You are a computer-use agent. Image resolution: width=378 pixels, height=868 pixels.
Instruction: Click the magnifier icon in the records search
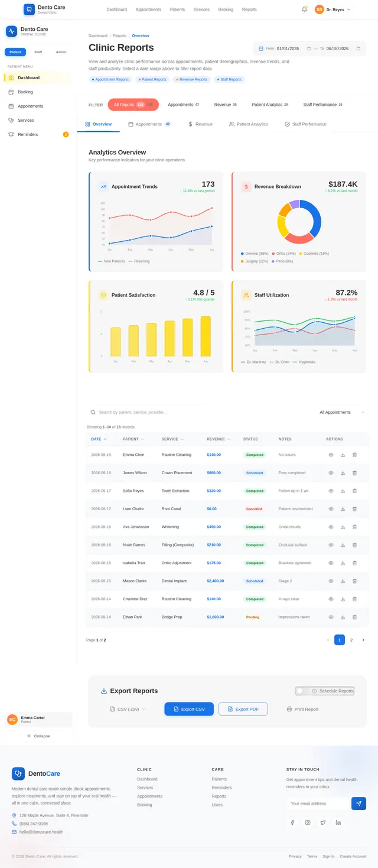point(93,412)
